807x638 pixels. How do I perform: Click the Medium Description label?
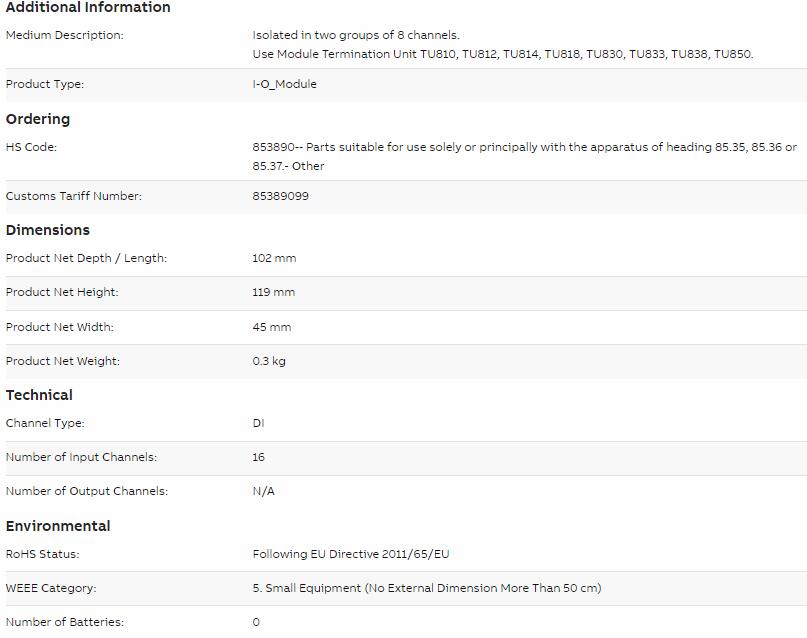tap(65, 35)
